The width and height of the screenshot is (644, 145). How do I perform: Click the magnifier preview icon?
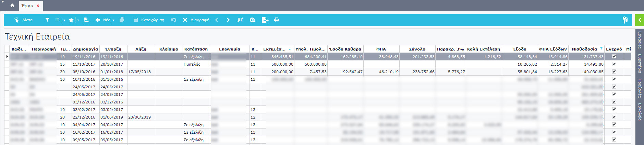pos(253,20)
